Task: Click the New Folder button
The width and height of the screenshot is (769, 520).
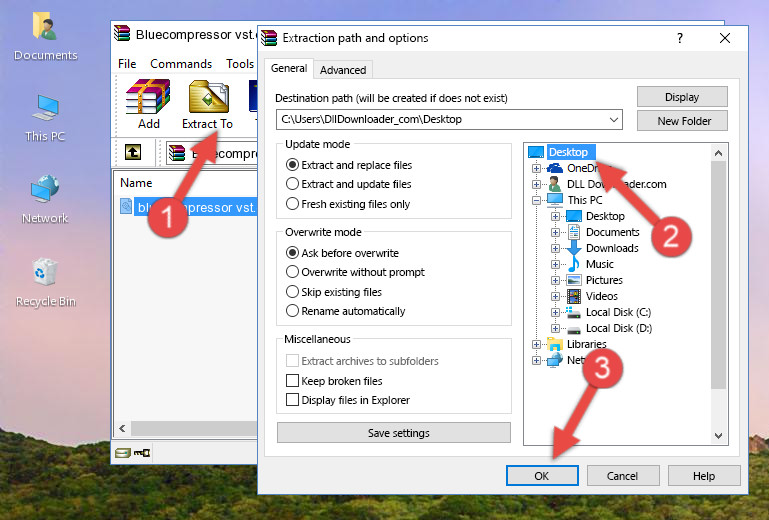Action: pyautogui.click(x=684, y=121)
